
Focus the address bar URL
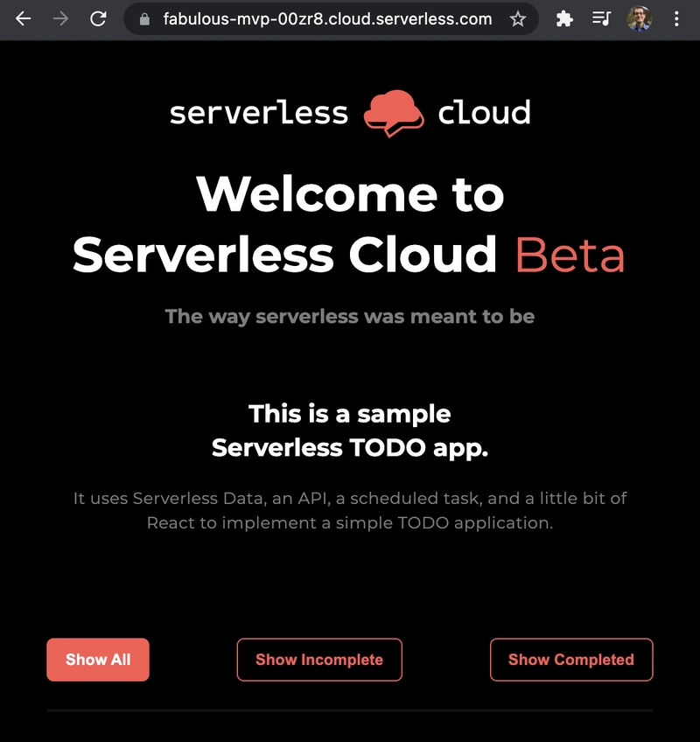327,19
